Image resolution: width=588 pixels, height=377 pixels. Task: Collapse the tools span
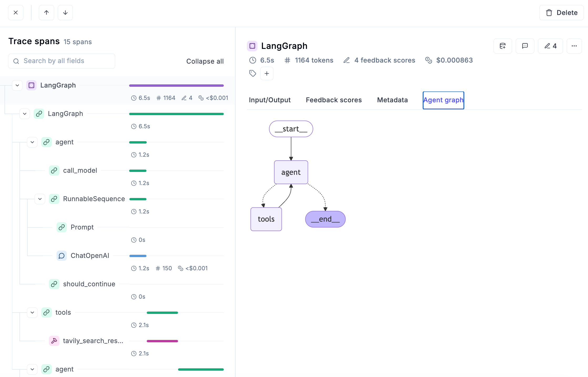coord(32,312)
